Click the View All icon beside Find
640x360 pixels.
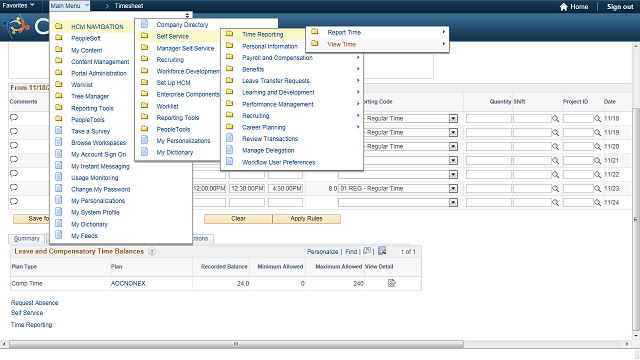[x=367, y=251]
